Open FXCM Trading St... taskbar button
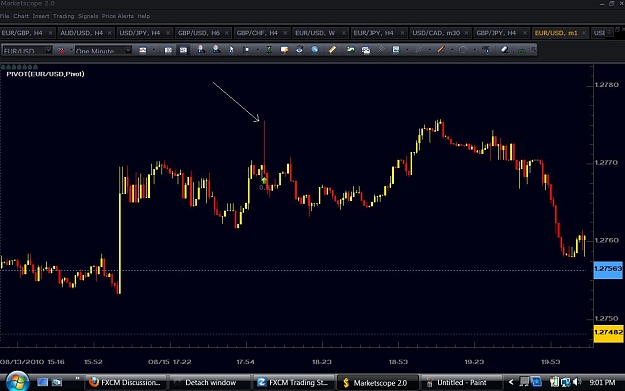The width and height of the screenshot is (625, 391). pyautogui.click(x=294, y=382)
